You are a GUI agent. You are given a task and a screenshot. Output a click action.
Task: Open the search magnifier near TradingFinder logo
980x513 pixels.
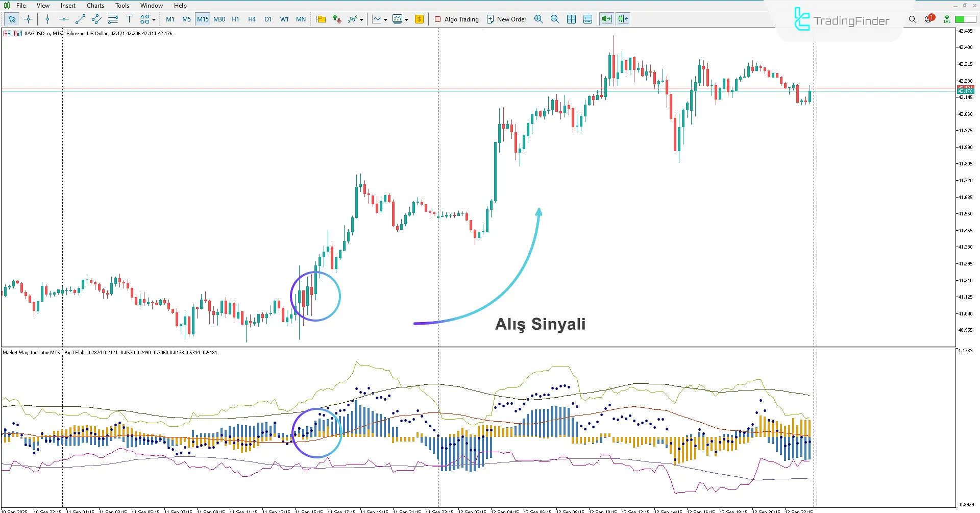click(912, 19)
